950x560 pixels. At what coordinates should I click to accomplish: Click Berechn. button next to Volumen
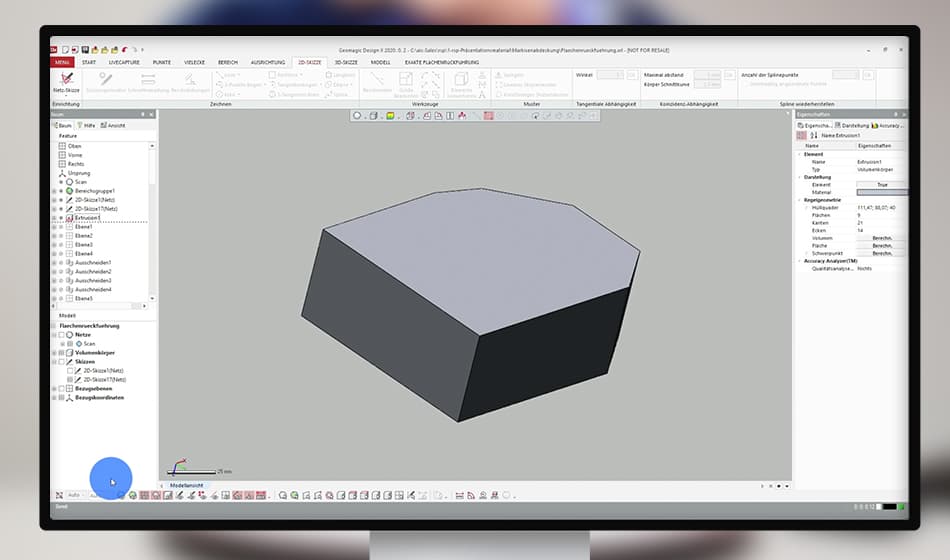881,238
